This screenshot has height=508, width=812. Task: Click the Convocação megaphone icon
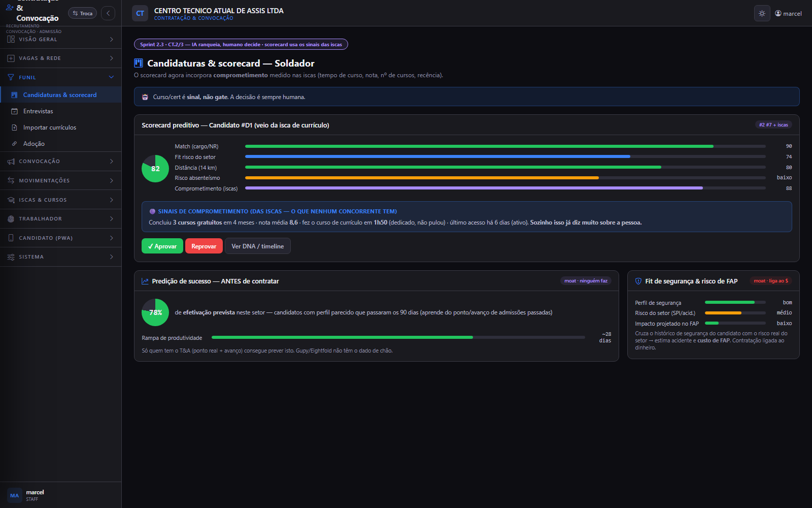pos(11,162)
